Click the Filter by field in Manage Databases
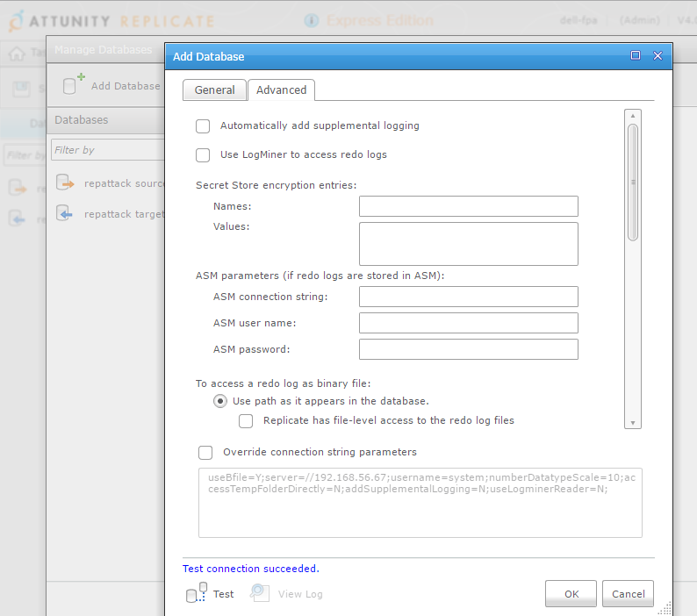The height and width of the screenshot is (616, 697). tap(108, 150)
